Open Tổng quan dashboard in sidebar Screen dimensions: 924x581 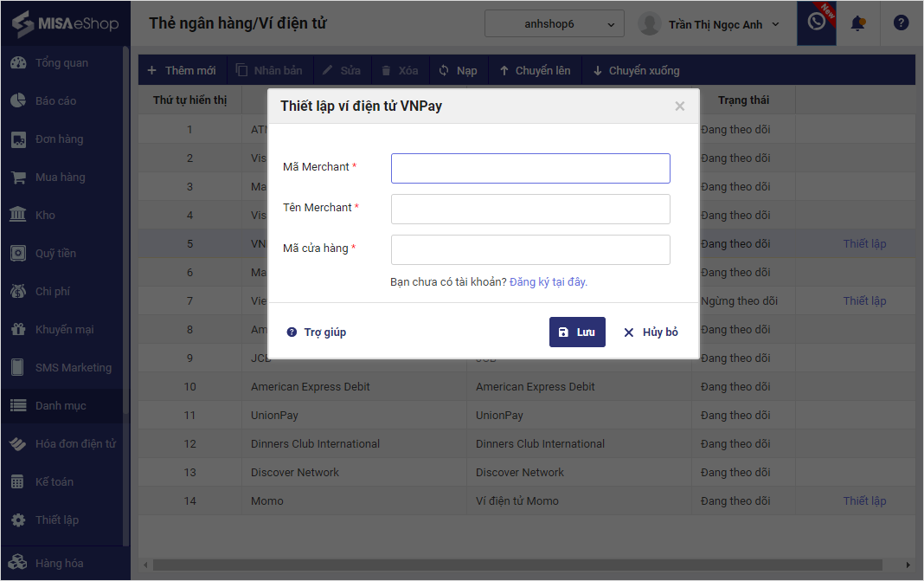61,63
